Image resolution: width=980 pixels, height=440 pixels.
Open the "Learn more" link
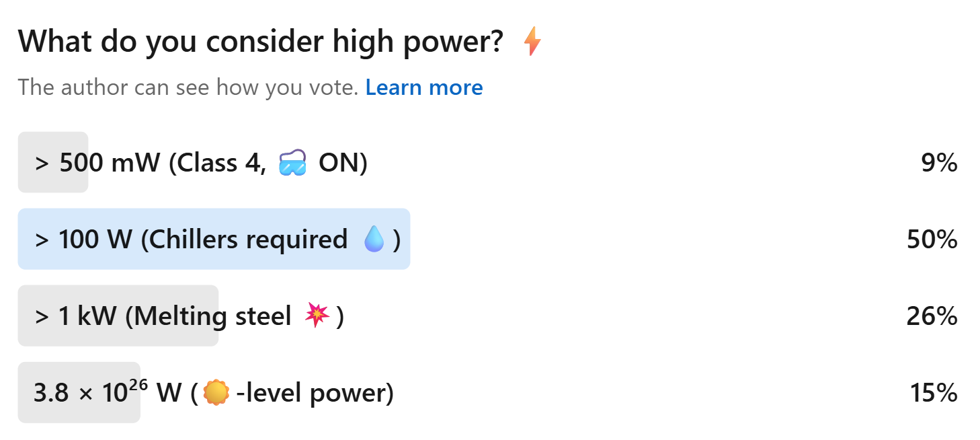[x=424, y=87]
